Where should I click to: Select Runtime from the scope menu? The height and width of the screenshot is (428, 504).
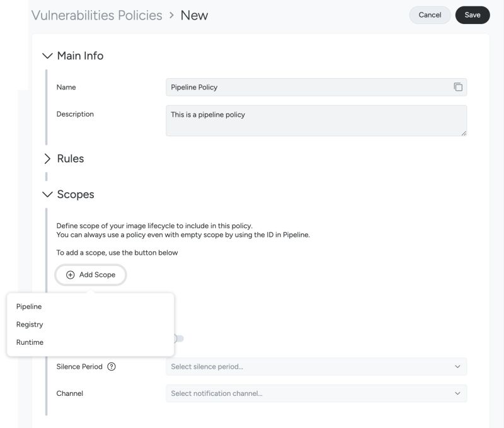30,342
